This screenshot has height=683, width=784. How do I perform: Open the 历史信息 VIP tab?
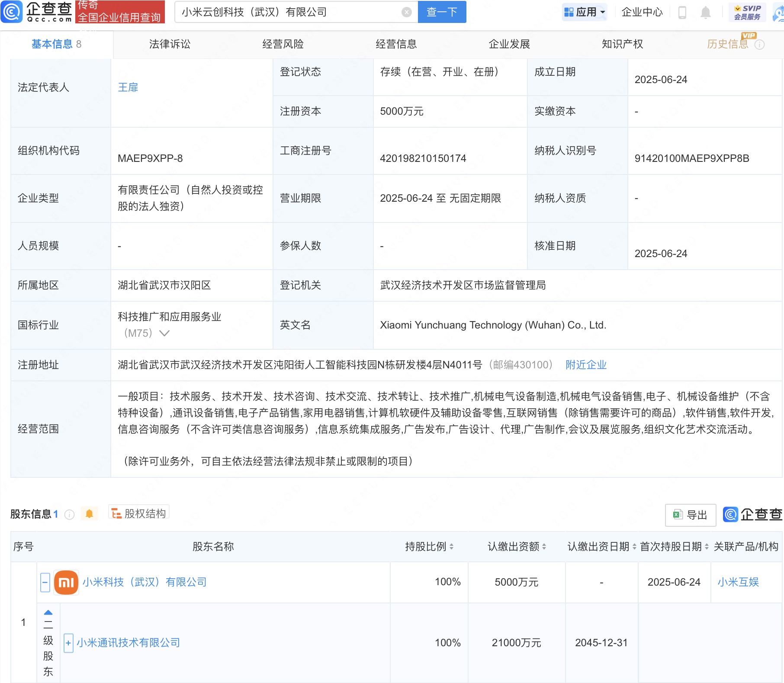(x=728, y=44)
